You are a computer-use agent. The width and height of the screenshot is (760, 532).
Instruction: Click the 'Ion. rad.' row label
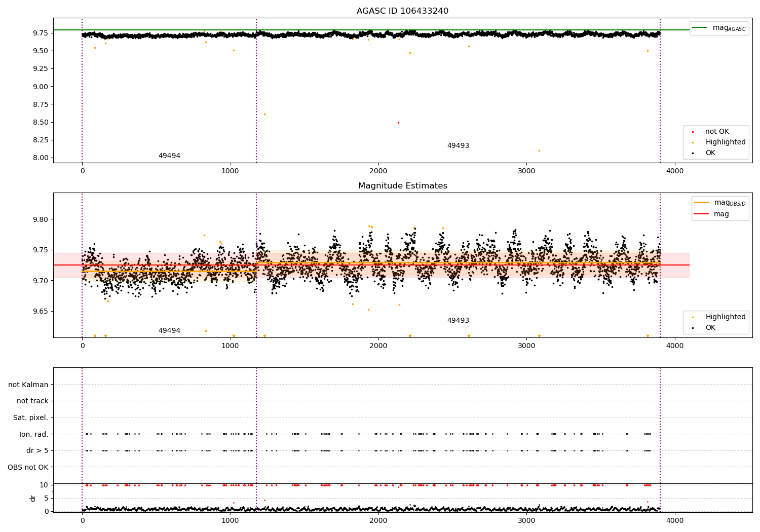coord(34,434)
